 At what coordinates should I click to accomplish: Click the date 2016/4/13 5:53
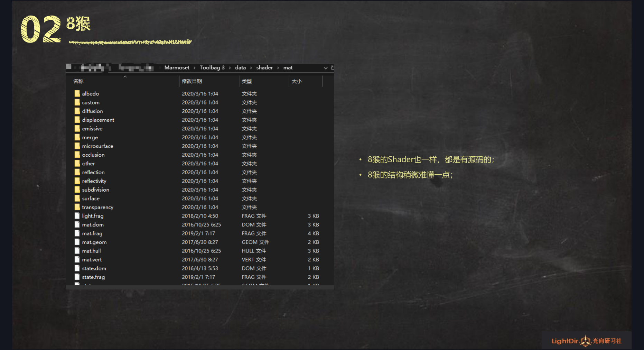point(200,268)
